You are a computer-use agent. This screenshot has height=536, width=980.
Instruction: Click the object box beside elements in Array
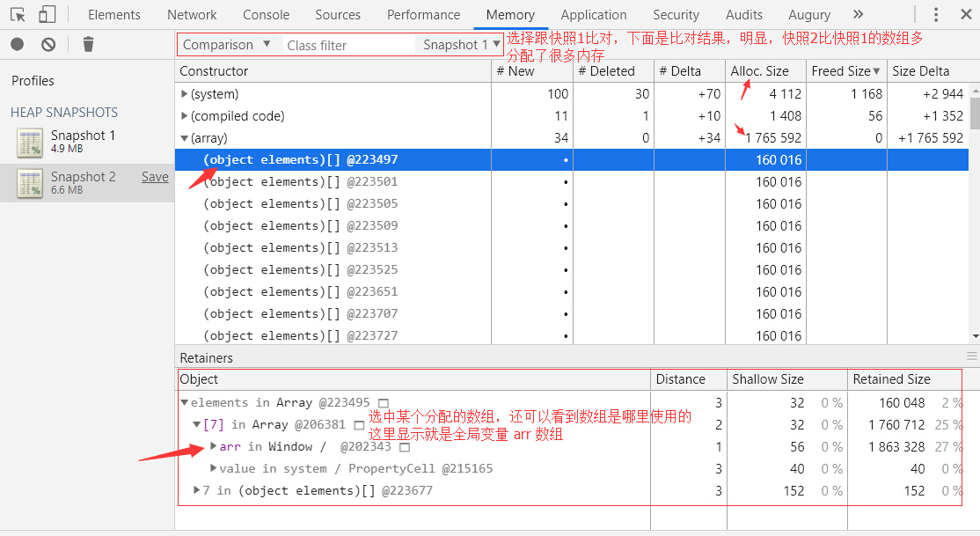[384, 402]
